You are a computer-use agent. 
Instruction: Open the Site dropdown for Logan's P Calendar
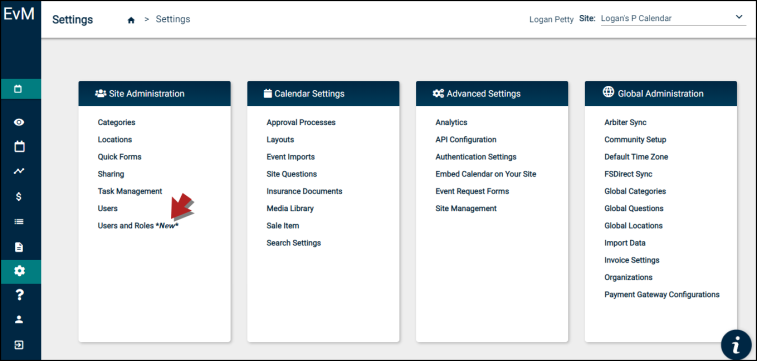tap(673, 19)
